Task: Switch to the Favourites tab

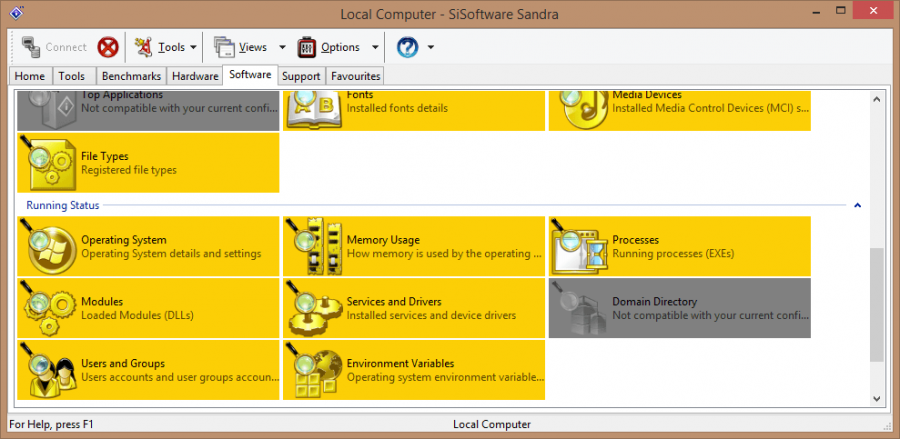Action: point(355,76)
